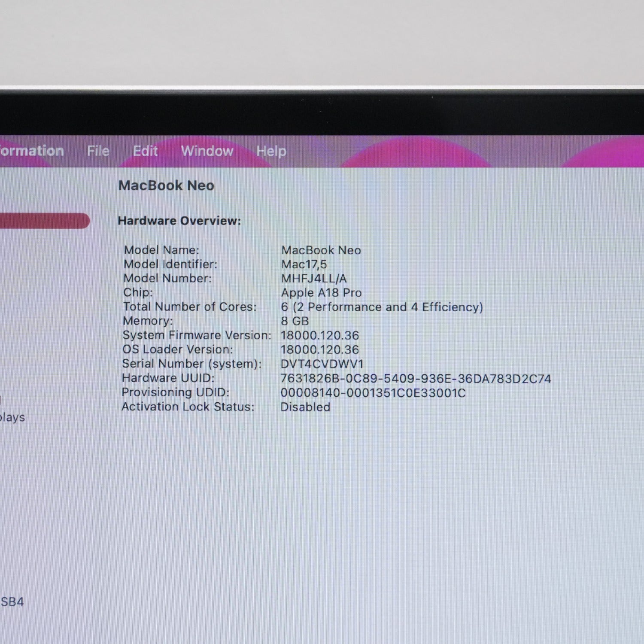Click the Model Name label
This screenshot has height=644, width=644.
(x=161, y=250)
